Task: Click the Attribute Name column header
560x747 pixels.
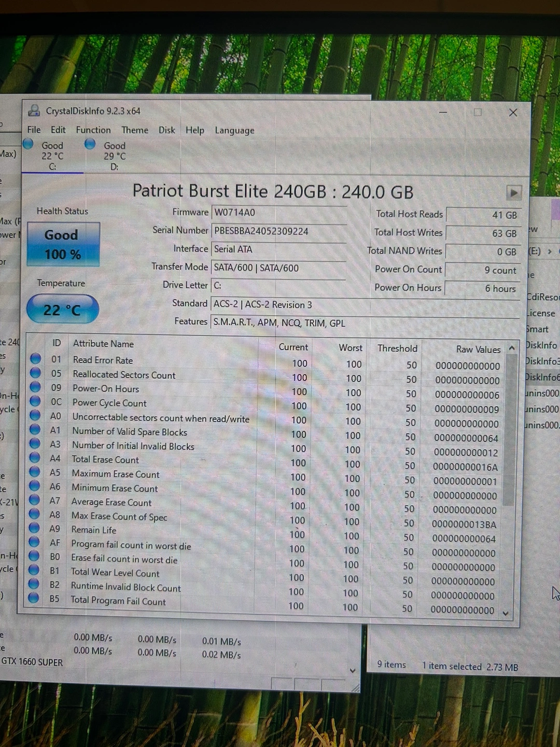Action: [x=103, y=343]
